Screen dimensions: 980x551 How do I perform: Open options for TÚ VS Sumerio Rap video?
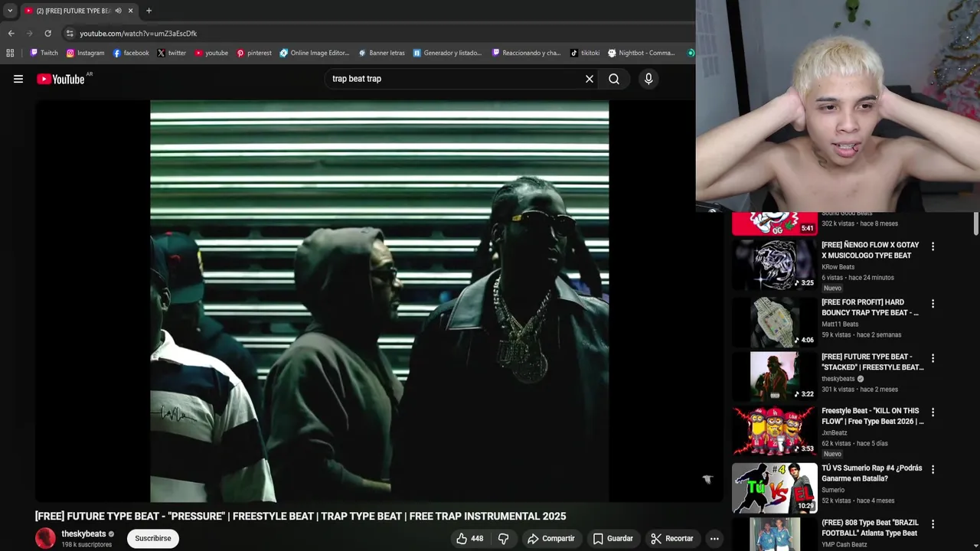(x=933, y=470)
